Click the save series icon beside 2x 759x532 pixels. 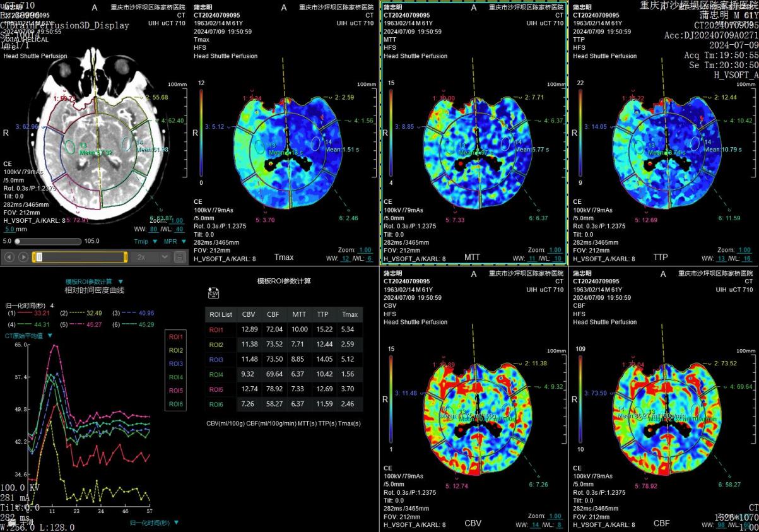tap(180, 257)
